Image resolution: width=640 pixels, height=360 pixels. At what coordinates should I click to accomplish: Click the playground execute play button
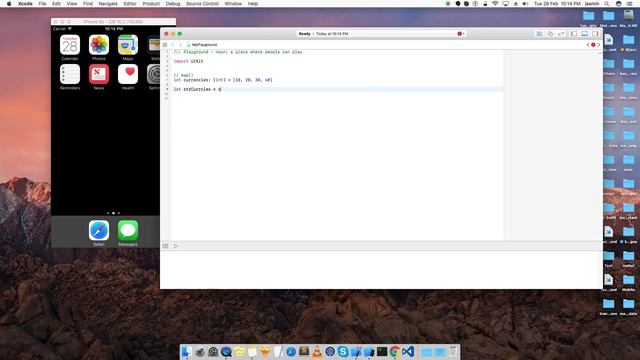[x=176, y=246]
